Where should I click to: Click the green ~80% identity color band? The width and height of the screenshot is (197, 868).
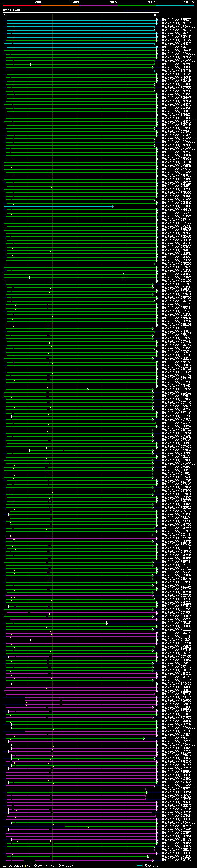tap(137, 6)
